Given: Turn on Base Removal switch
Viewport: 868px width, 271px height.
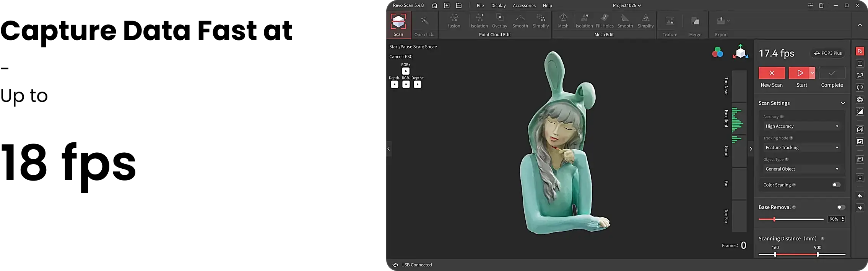Looking at the screenshot, I should point(841,207).
